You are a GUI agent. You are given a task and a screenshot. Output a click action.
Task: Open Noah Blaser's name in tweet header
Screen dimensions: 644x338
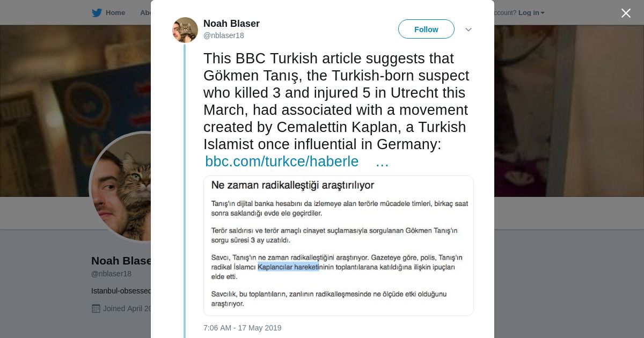click(x=231, y=24)
